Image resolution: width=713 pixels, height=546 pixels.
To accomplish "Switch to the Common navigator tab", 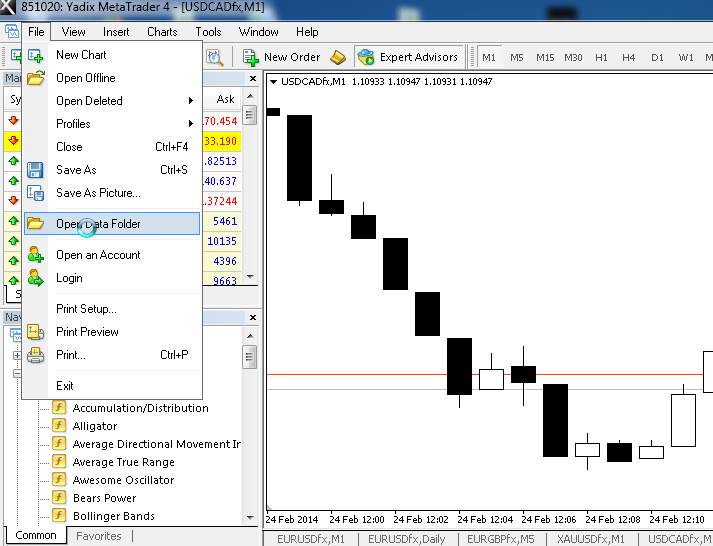I will pyautogui.click(x=35, y=535).
